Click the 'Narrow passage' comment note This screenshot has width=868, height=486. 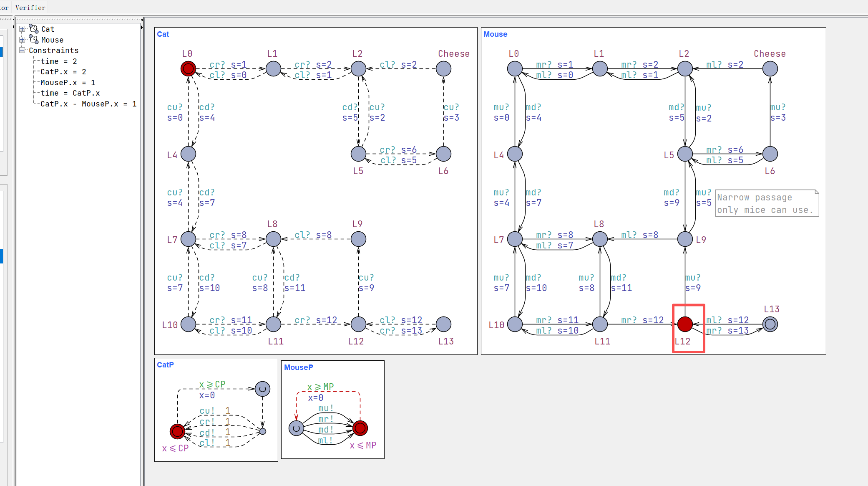click(767, 203)
